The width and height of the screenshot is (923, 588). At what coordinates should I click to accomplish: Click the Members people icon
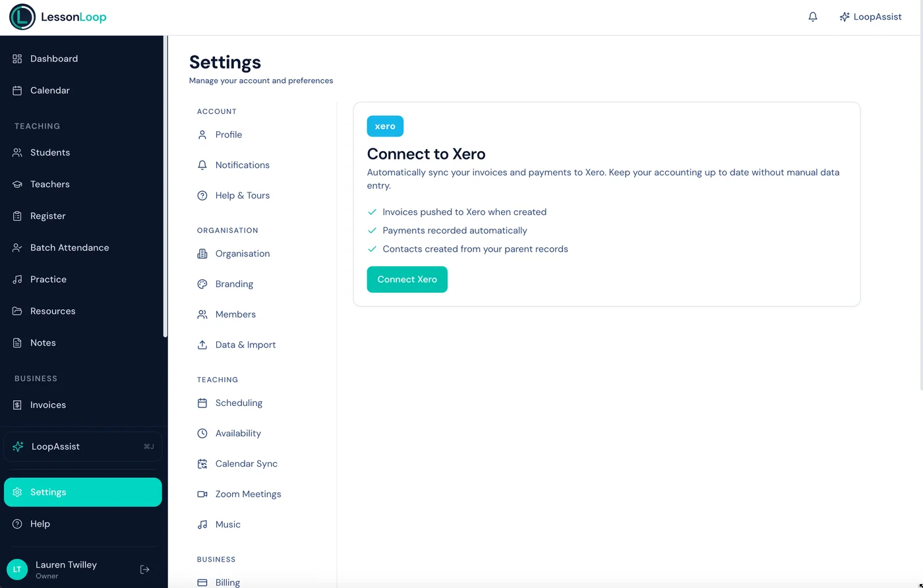click(x=202, y=314)
